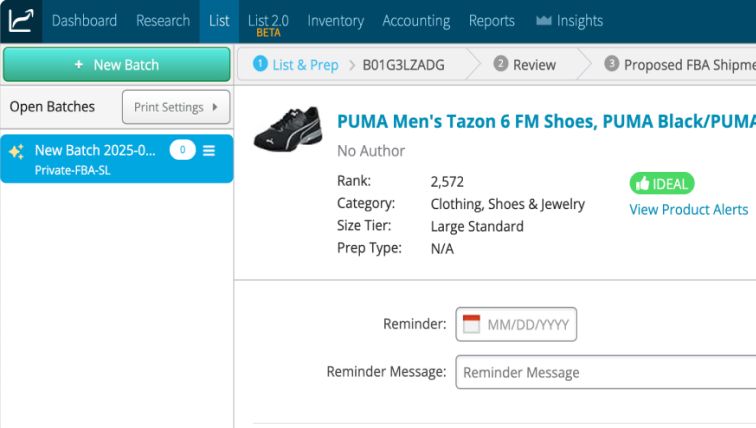
Task: Click the batch item count badge
Action: pos(182,151)
